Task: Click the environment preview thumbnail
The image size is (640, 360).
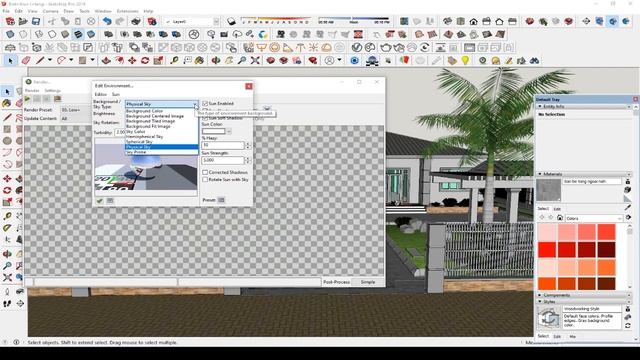Action: tap(146, 166)
